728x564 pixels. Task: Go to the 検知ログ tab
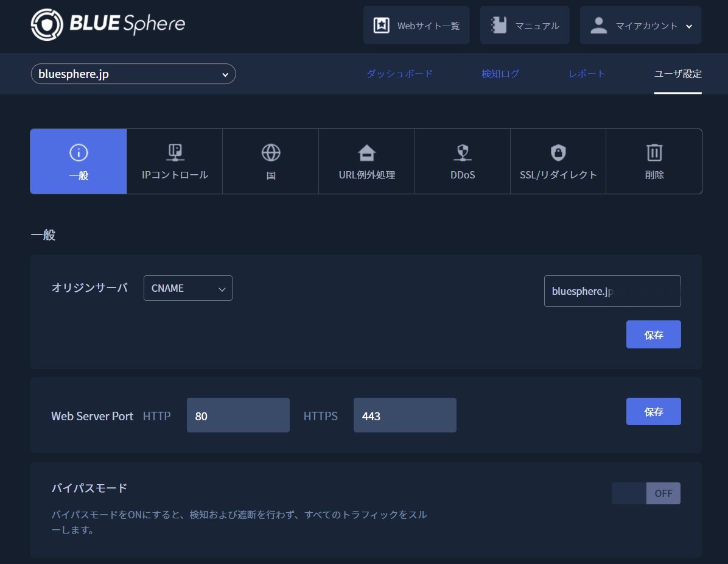[x=500, y=74]
